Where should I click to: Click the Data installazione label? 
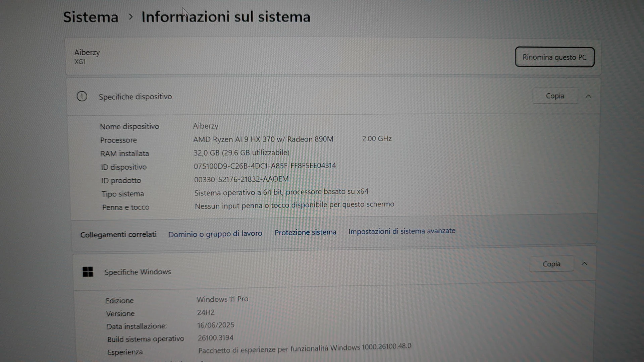tap(137, 326)
